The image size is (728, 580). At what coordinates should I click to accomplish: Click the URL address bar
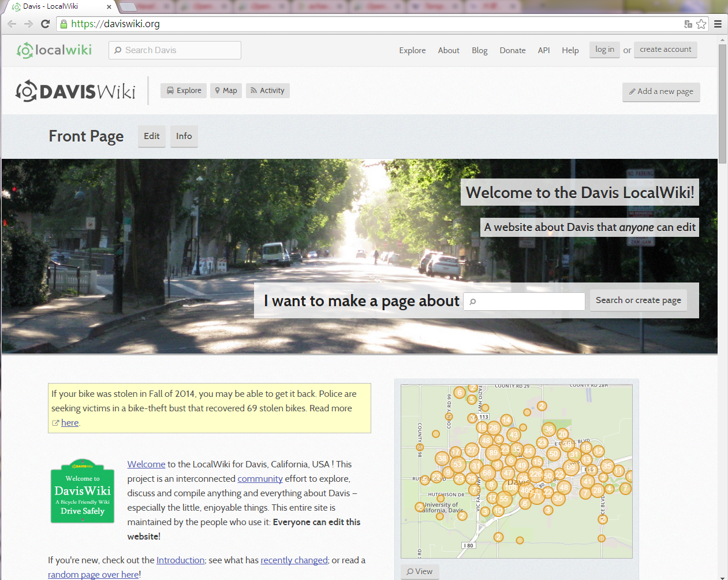click(369, 24)
